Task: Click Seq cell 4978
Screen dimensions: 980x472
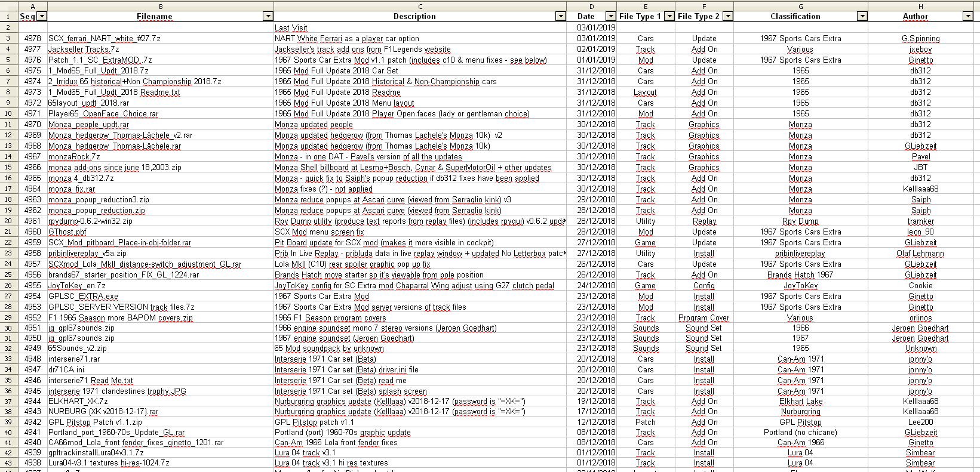Action: (x=33, y=38)
